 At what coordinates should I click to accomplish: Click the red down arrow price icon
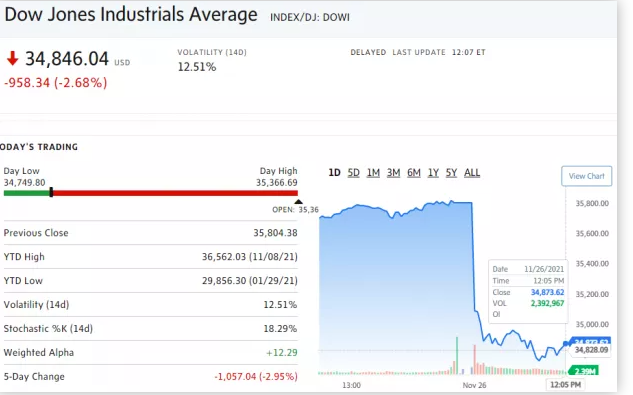pyautogui.click(x=13, y=58)
